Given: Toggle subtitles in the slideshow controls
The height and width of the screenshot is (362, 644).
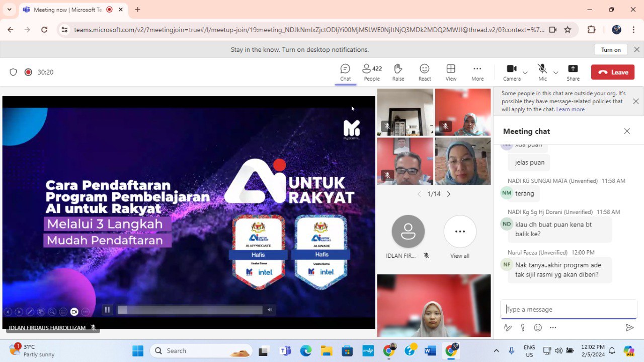Looking at the screenshot, I should (x=63, y=312).
